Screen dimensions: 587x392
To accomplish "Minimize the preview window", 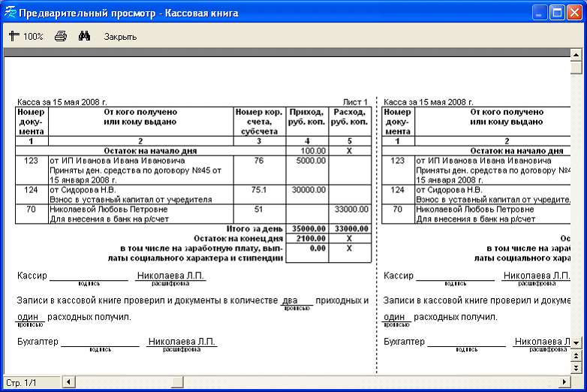I will click(540, 12).
